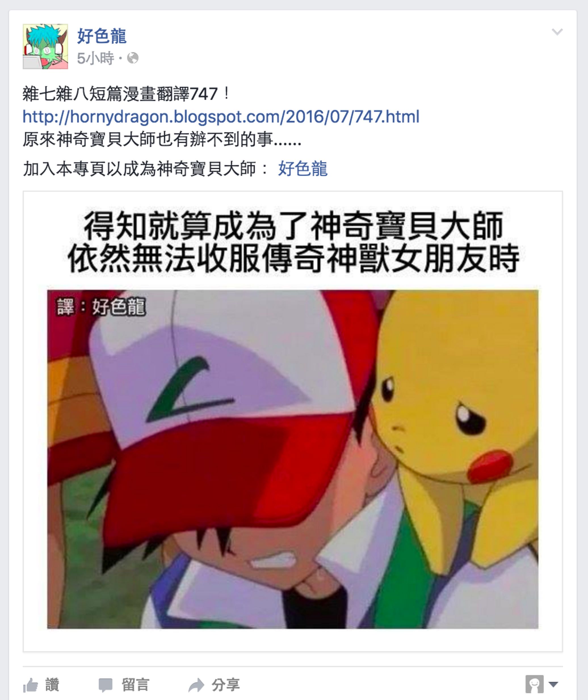Image resolution: width=588 pixels, height=700 pixels.
Task: Click the 好色龍 page name header
Action: pos(102,36)
